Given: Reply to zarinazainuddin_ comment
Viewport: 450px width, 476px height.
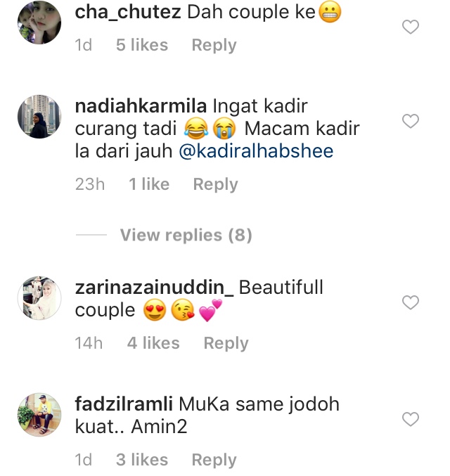Looking at the screenshot, I should [226, 343].
